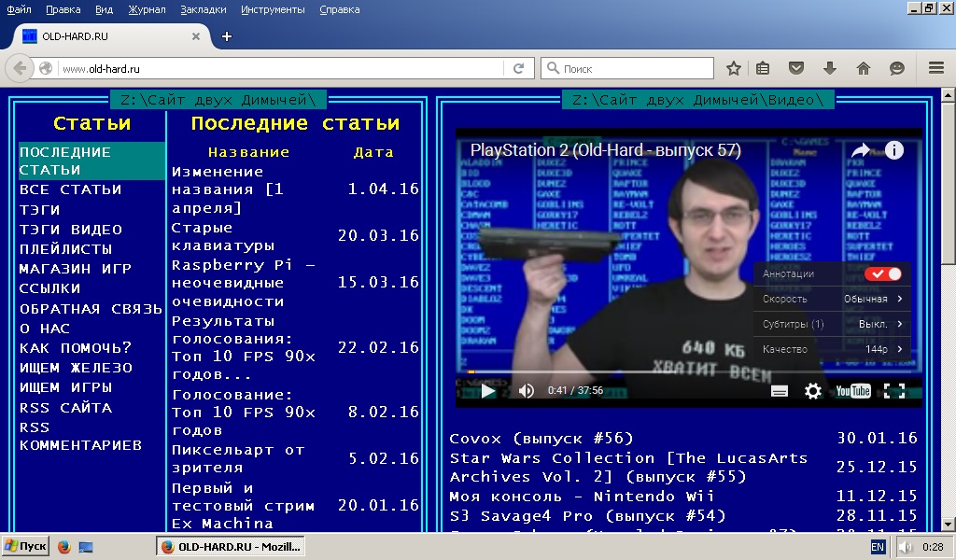
Task: Open the Качество quality submenu
Action: point(832,348)
